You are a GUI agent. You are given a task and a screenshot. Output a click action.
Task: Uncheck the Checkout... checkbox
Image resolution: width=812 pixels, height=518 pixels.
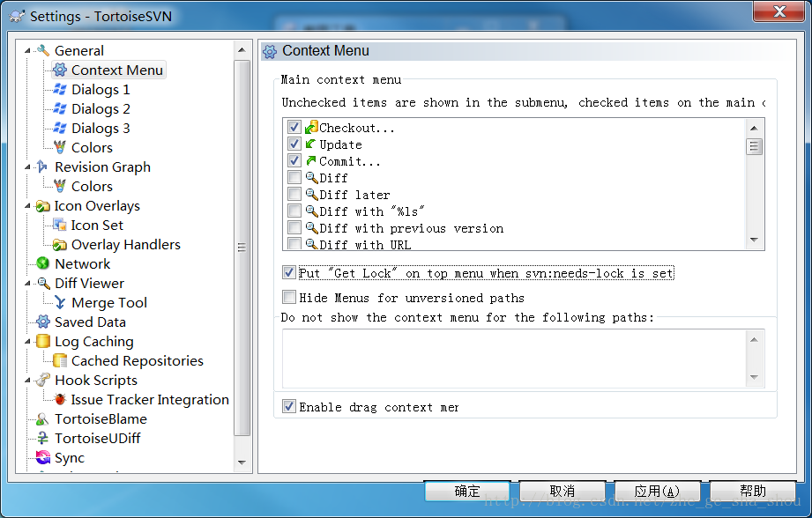click(x=294, y=127)
